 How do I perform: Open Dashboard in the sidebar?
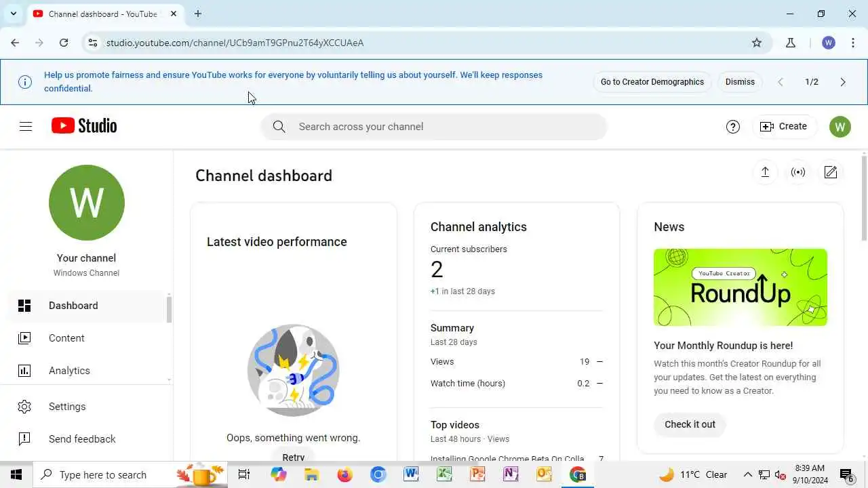point(87,306)
